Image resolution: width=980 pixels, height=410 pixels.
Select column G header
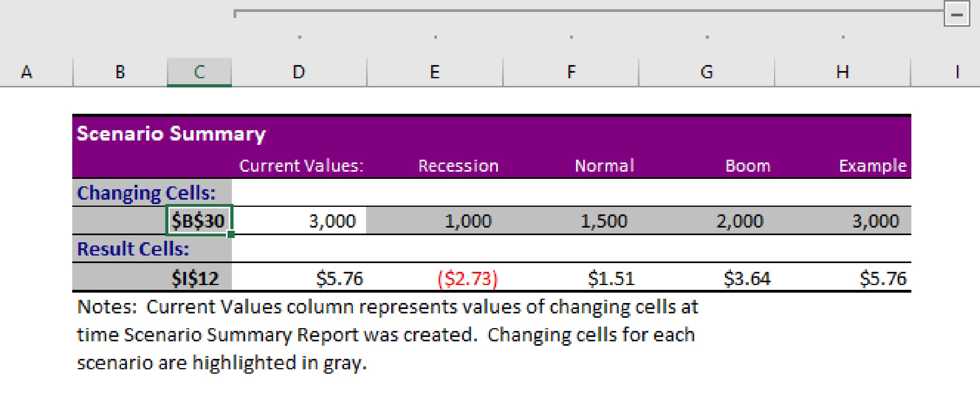[707, 72]
